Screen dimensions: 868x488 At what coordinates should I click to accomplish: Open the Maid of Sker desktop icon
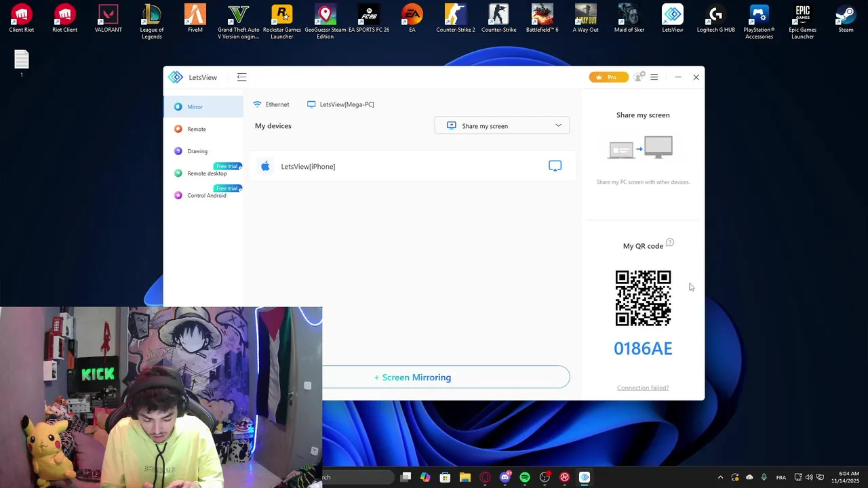tap(629, 19)
